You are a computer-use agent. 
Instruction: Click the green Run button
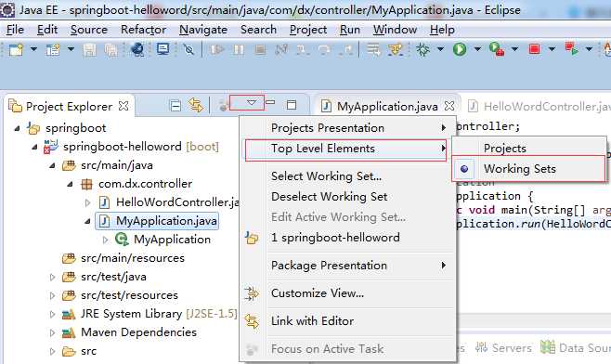click(460, 49)
